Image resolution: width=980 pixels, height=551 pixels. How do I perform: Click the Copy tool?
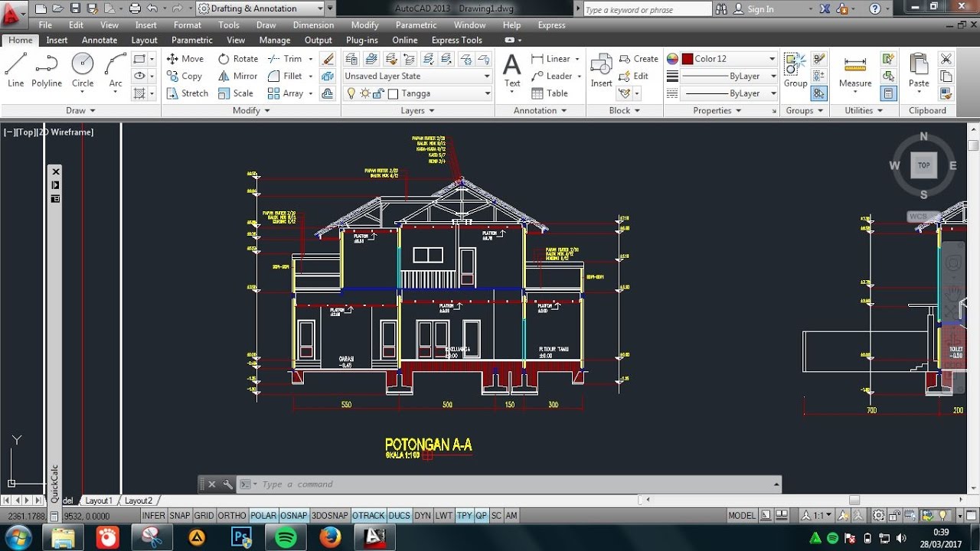(x=184, y=76)
